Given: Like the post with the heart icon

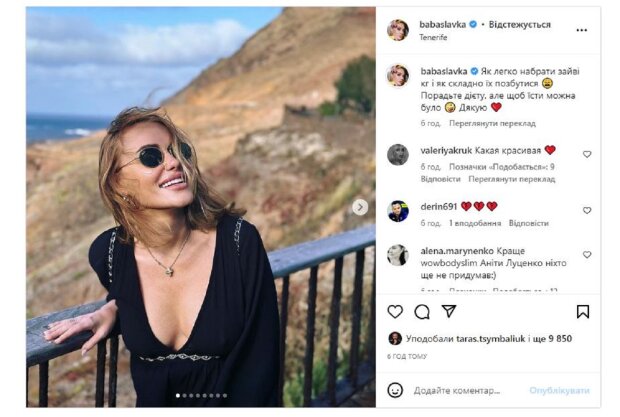Looking at the screenshot, I should [395, 311].
